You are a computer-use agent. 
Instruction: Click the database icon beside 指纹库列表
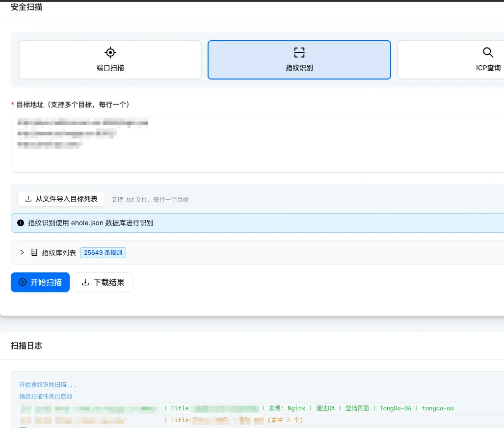(x=34, y=252)
